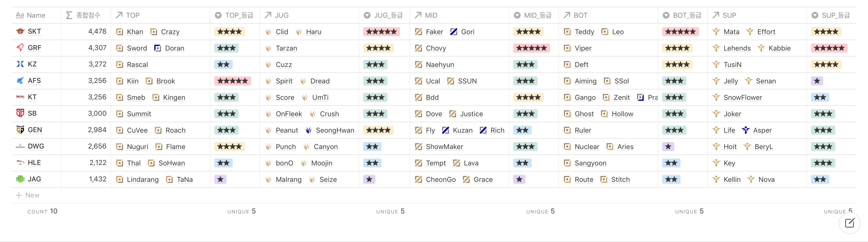Click the KZ team logo icon

(x=20, y=64)
